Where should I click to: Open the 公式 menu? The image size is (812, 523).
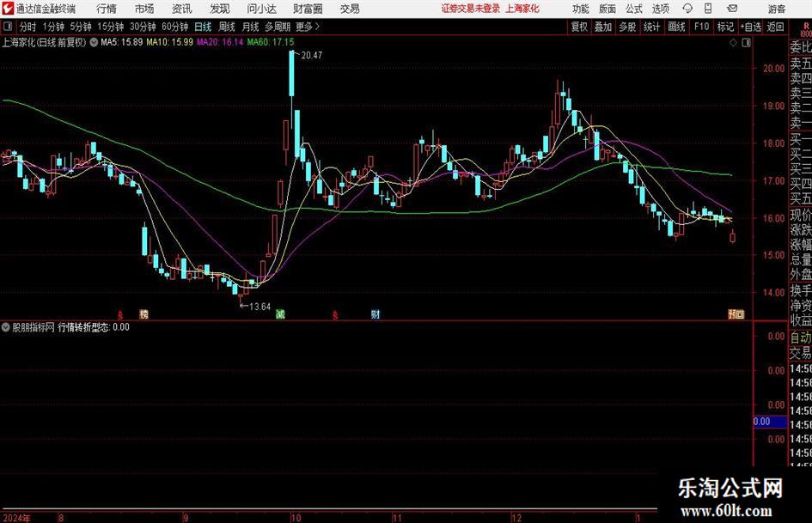tap(634, 9)
